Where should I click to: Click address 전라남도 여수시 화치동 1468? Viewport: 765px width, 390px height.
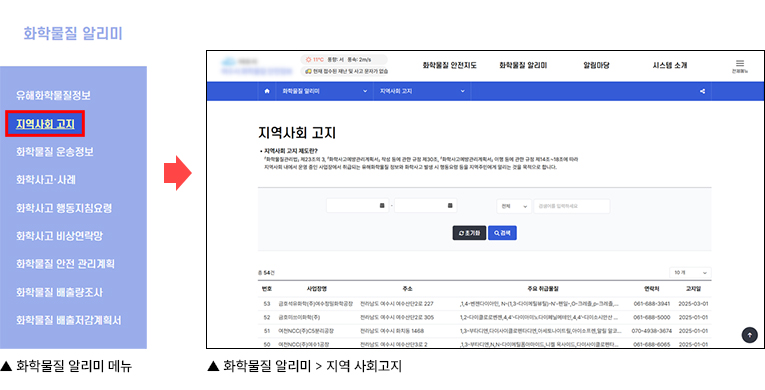click(392, 331)
